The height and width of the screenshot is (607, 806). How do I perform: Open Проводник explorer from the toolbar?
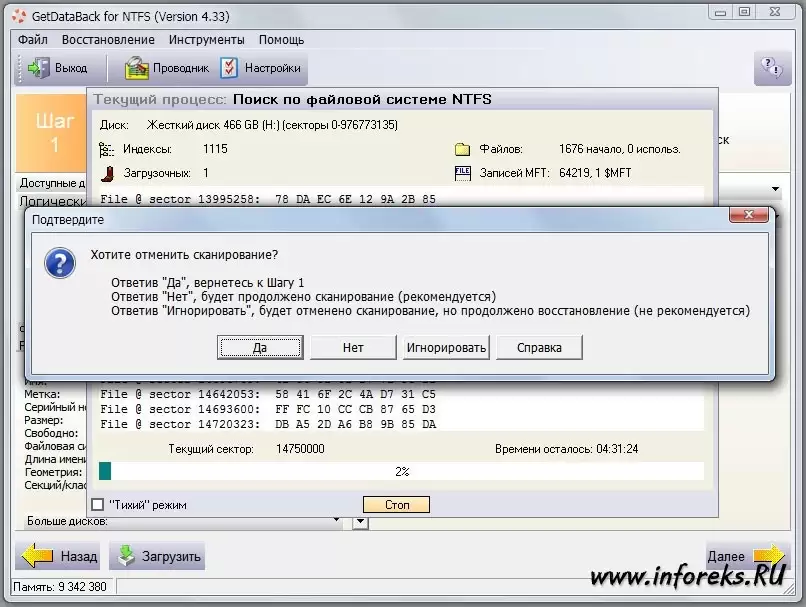[167, 69]
